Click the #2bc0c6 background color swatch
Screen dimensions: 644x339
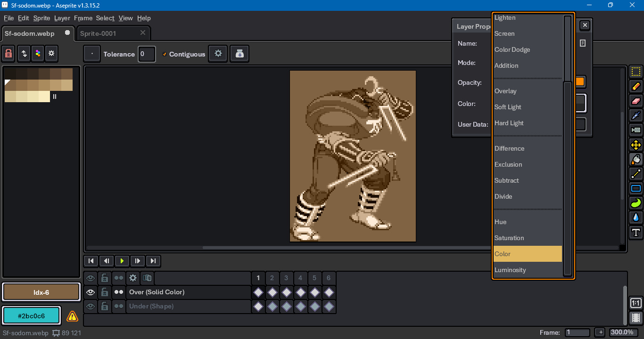click(x=31, y=316)
